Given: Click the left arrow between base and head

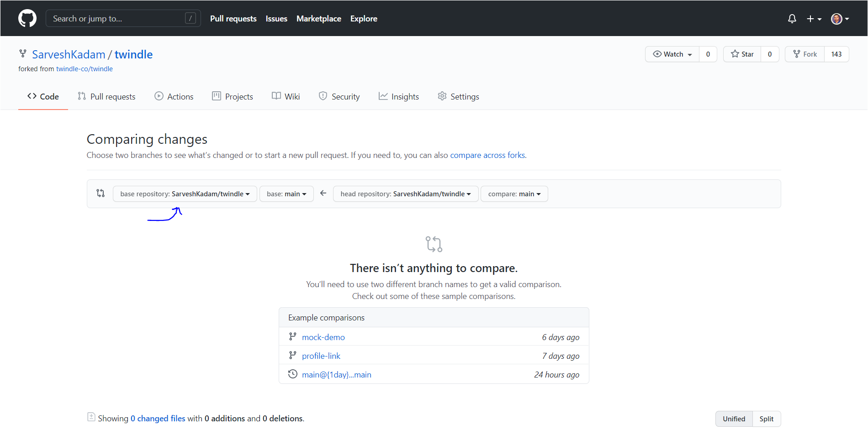Looking at the screenshot, I should point(323,193).
